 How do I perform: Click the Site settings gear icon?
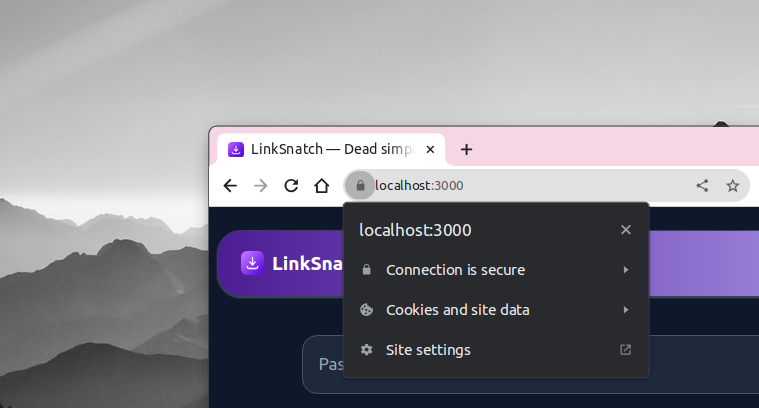366,350
